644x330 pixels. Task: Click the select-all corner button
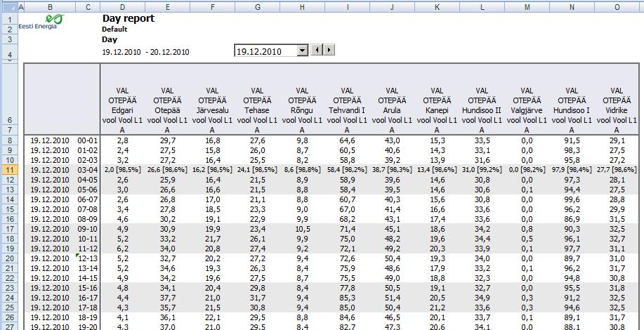(x=9, y=8)
